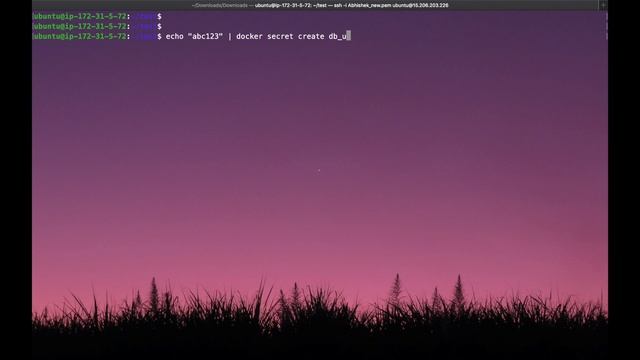Click the word "create" in the command
640x360 pixels.
[x=311, y=36]
